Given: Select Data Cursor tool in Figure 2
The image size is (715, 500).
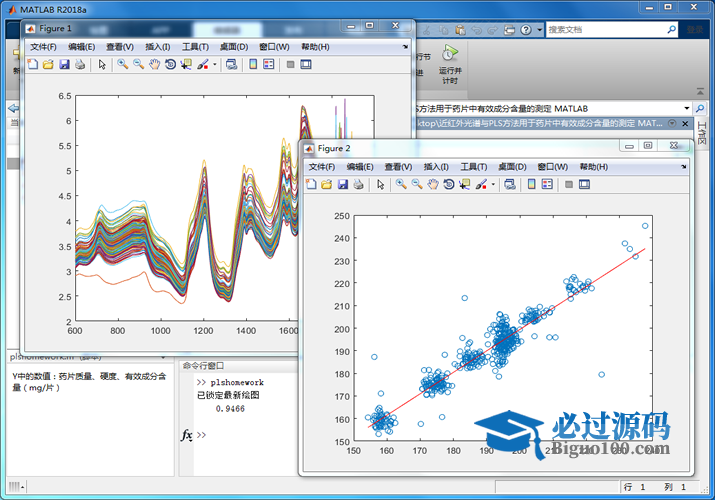Looking at the screenshot, I should click(465, 184).
